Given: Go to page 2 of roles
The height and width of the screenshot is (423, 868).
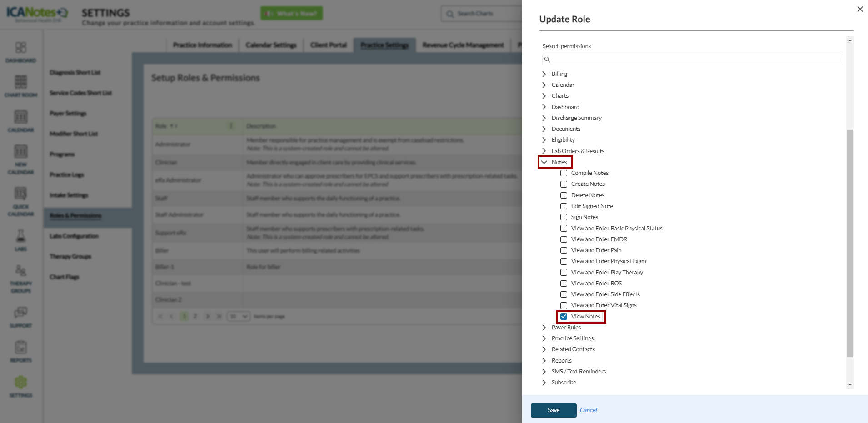Looking at the screenshot, I should (x=195, y=316).
